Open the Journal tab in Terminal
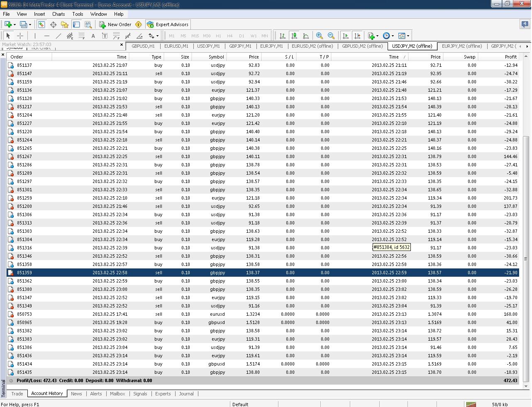The height and width of the screenshot is (407, 532). [186, 394]
